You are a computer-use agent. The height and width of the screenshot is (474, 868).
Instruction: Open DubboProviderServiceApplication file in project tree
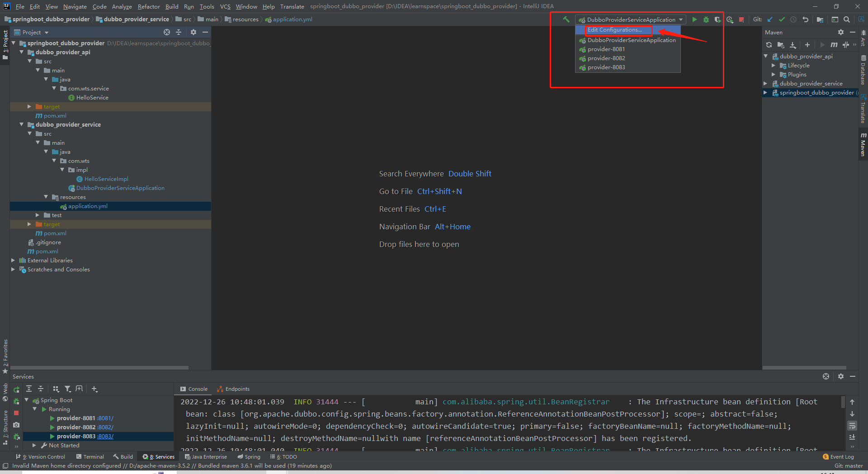(120, 188)
